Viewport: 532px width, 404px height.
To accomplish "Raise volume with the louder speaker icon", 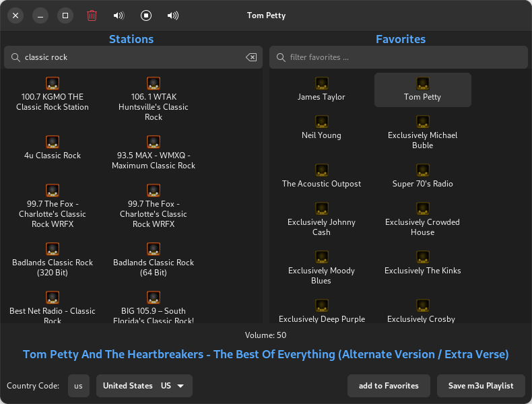I will pyautogui.click(x=173, y=15).
